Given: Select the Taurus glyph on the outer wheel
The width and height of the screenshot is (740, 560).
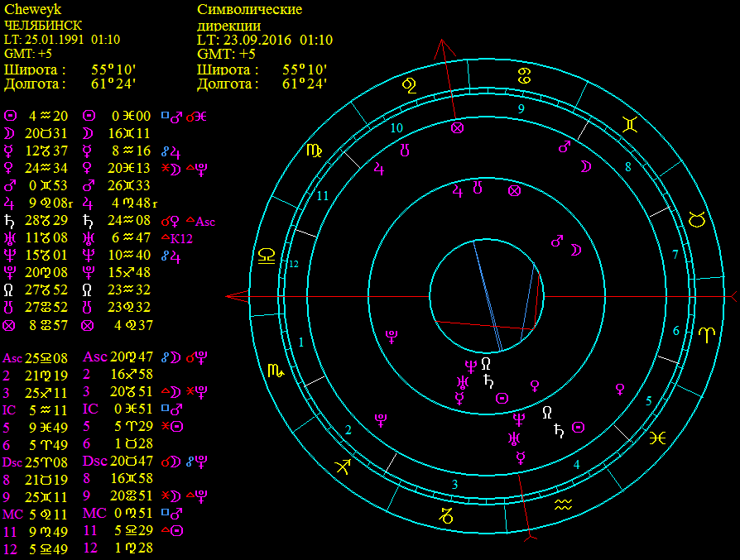Looking at the screenshot, I should pos(697,219).
